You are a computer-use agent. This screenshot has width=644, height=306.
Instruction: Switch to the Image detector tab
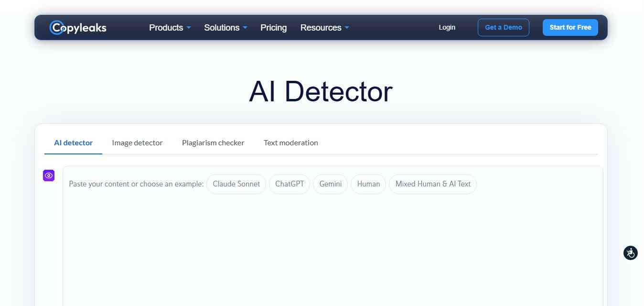click(137, 143)
